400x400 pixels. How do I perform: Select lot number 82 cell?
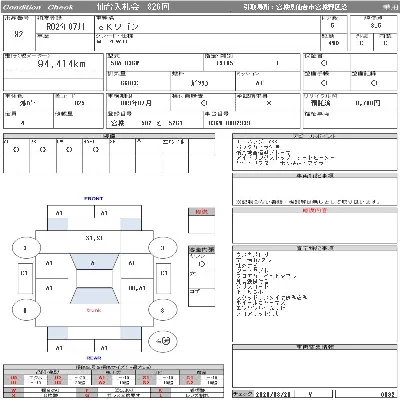(x=19, y=34)
